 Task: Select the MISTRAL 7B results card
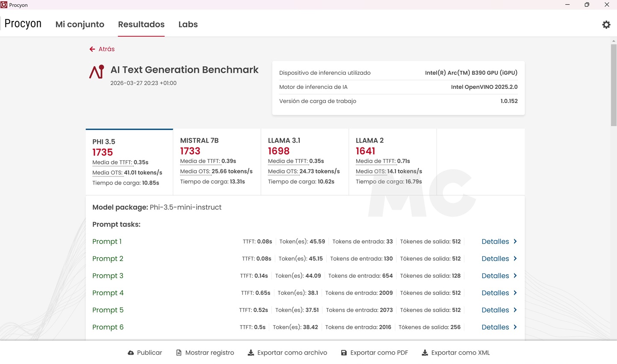[217, 162]
